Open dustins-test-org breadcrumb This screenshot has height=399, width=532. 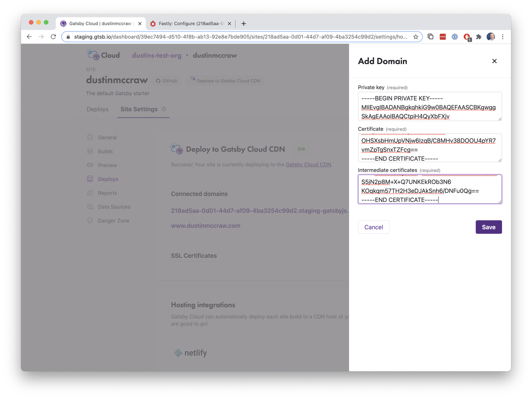[156, 55]
